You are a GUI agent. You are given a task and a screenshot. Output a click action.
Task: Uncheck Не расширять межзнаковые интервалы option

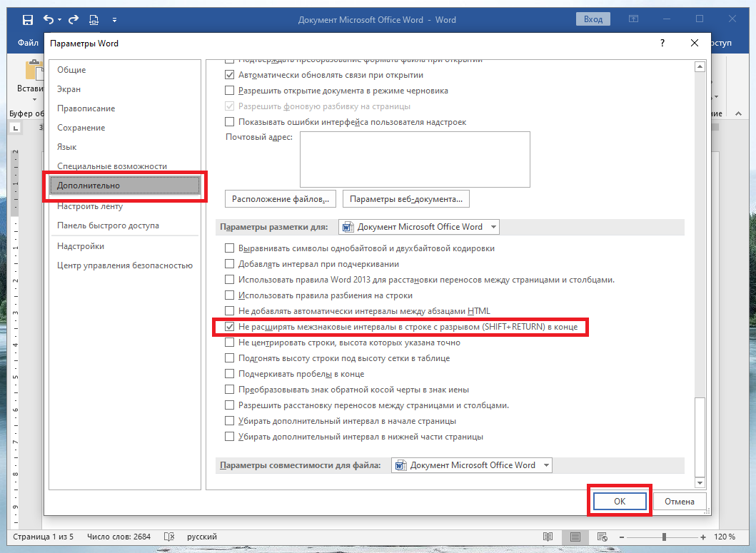[229, 327]
